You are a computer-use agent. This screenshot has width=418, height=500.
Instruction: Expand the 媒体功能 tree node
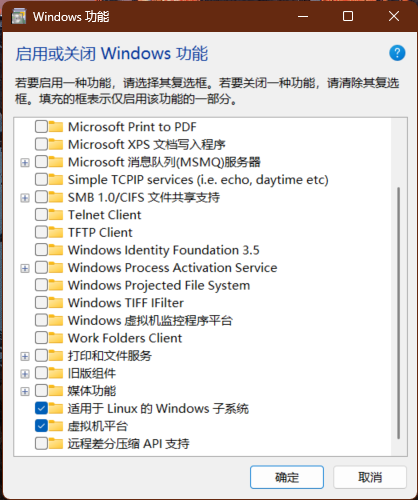[x=25, y=391]
